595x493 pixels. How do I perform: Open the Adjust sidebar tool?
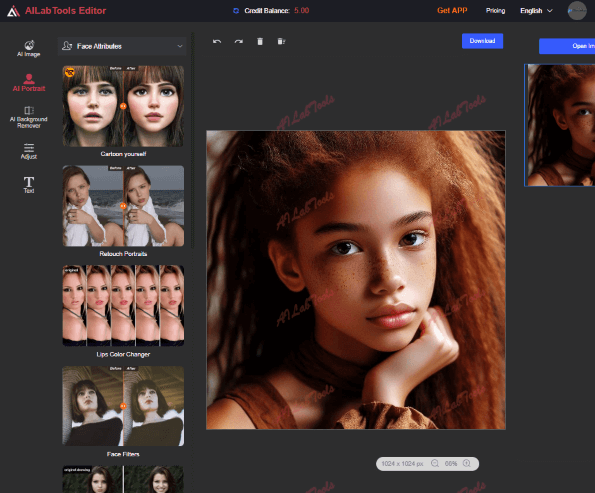(29, 151)
